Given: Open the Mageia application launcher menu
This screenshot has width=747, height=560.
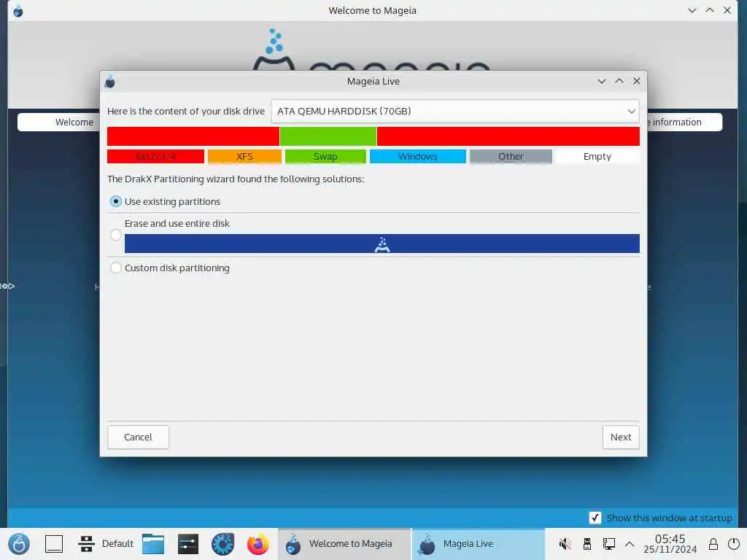Looking at the screenshot, I should tap(19, 544).
